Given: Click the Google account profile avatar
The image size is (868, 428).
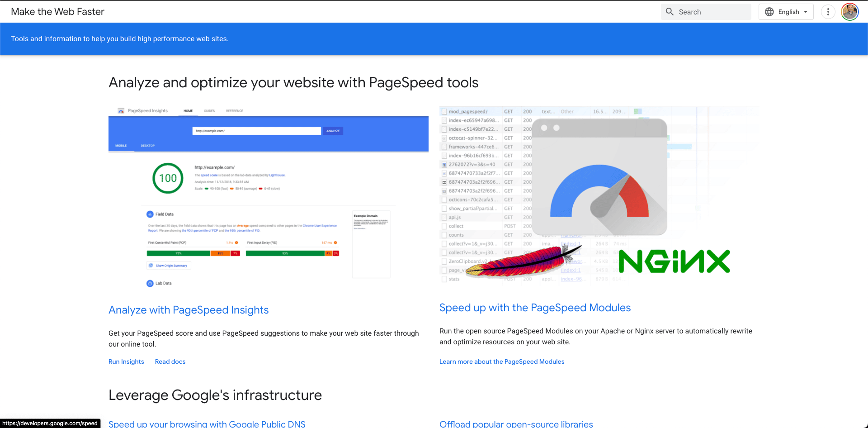Looking at the screenshot, I should pyautogui.click(x=850, y=12).
